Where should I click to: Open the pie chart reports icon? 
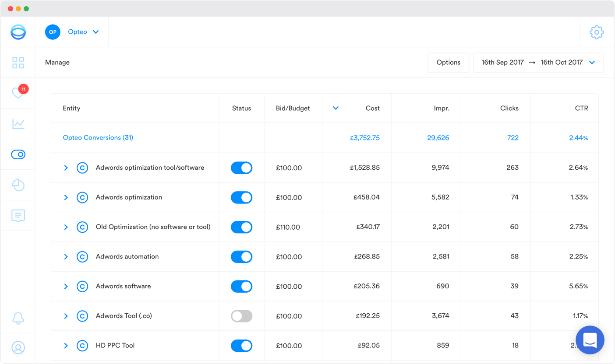pyautogui.click(x=18, y=185)
